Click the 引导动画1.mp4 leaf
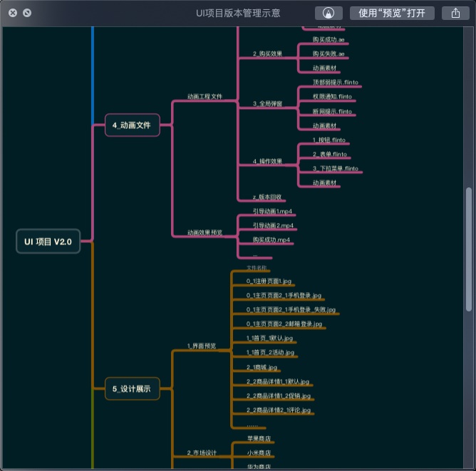476x471 pixels. tap(273, 212)
